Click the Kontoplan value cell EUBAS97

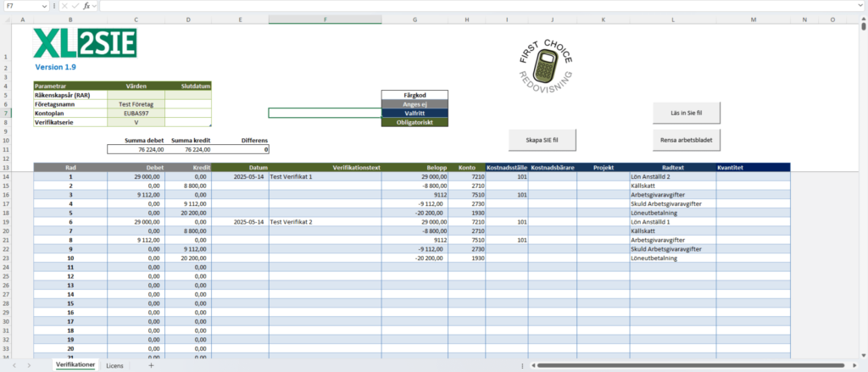point(136,113)
